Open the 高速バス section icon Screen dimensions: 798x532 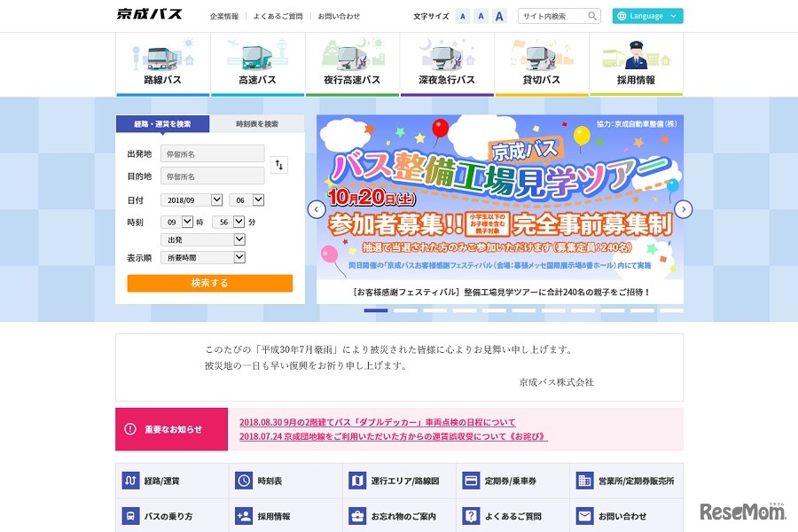257,55
